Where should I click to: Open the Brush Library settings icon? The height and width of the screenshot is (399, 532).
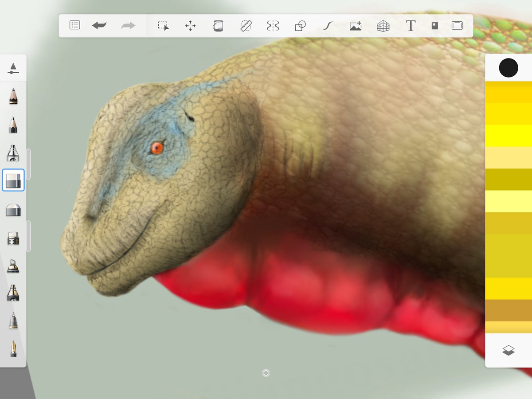click(x=13, y=68)
